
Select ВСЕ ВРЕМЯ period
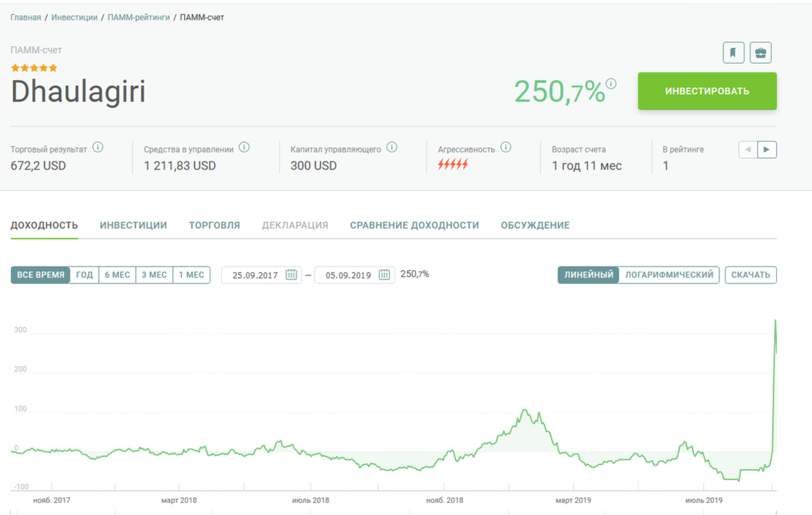pyautogui.click(x=41, y=275)
